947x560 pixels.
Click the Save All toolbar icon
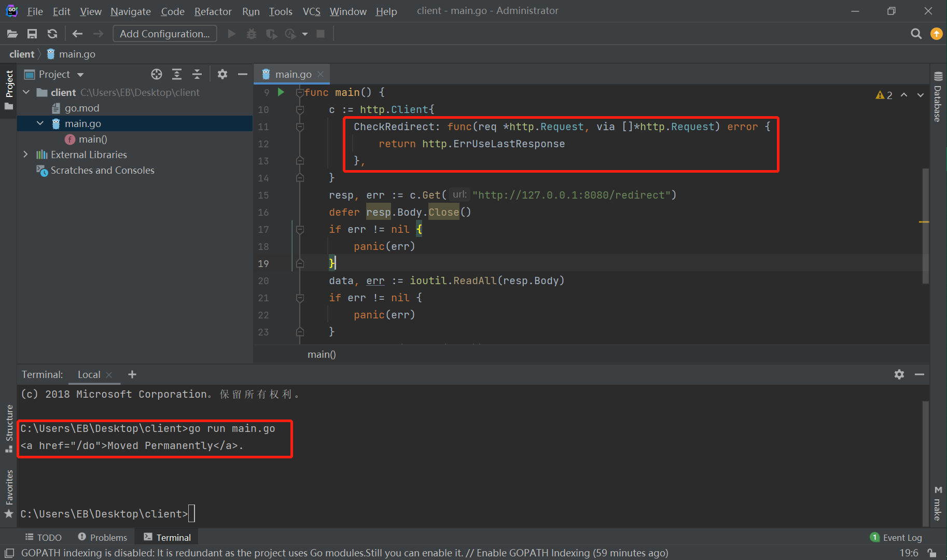pyautogui.click(x=32, y=34)
